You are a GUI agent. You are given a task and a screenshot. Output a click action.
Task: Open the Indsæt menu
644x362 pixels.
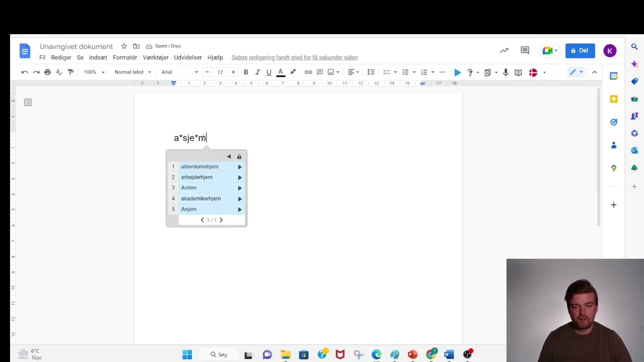(98, 57)
